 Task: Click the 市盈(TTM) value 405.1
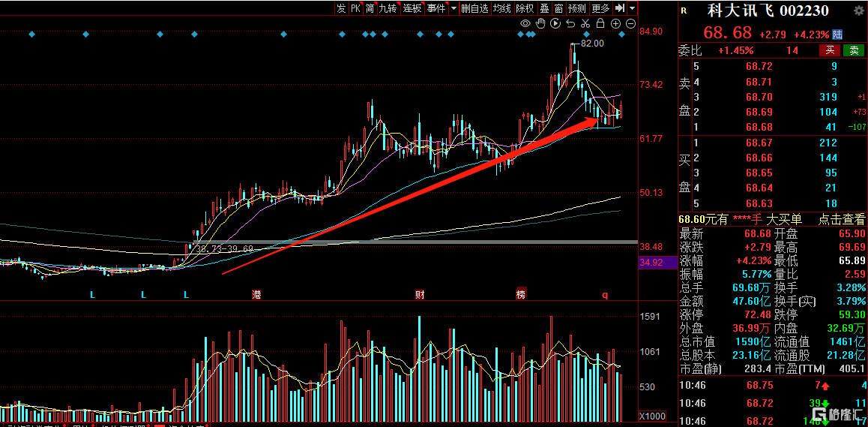click(852, 368)
